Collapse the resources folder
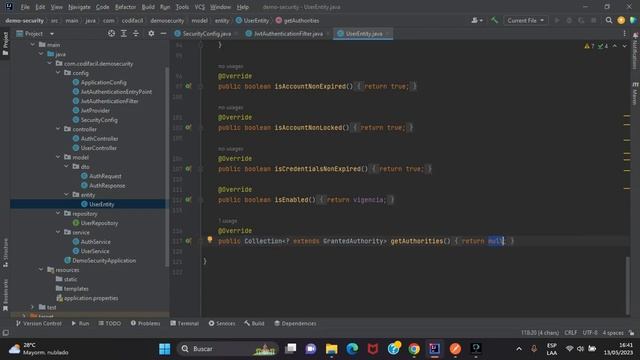Screen dimensions: 640x360 41,269
